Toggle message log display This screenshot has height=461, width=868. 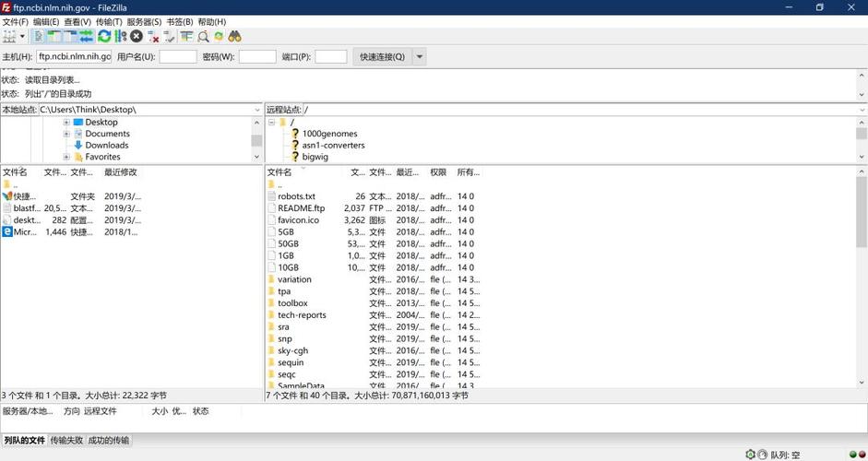[38, 37]
